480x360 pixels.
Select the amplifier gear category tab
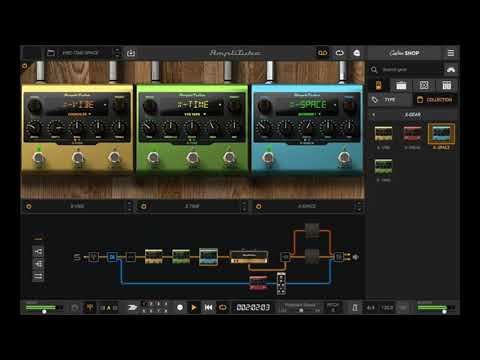click(401, 85)
